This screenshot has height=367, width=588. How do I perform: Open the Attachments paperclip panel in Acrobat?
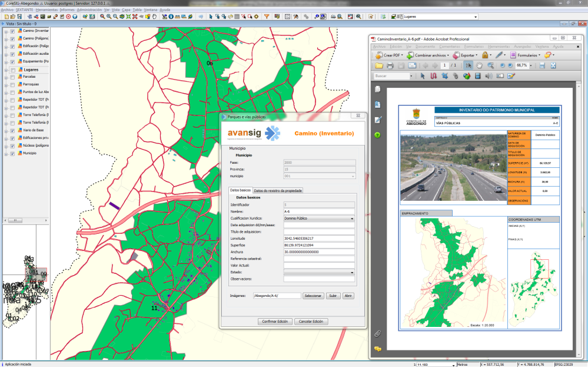point(378,333)
